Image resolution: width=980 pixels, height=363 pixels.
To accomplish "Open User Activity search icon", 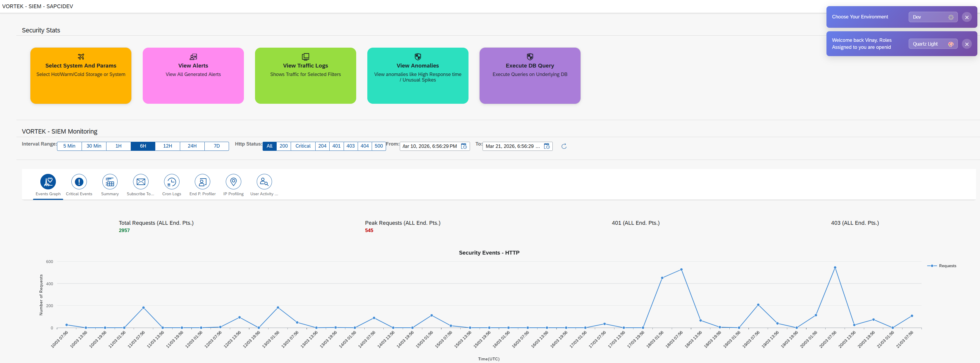I will tap(264, 182).
